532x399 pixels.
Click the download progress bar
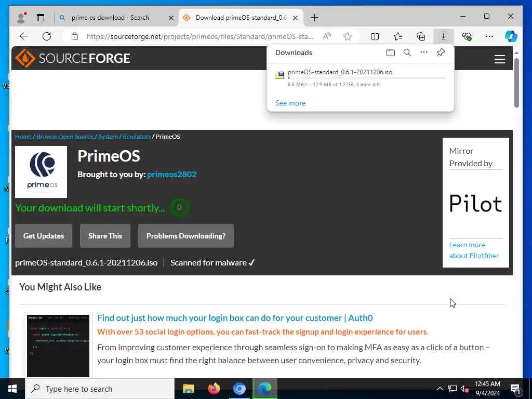[x=366, y=78]
